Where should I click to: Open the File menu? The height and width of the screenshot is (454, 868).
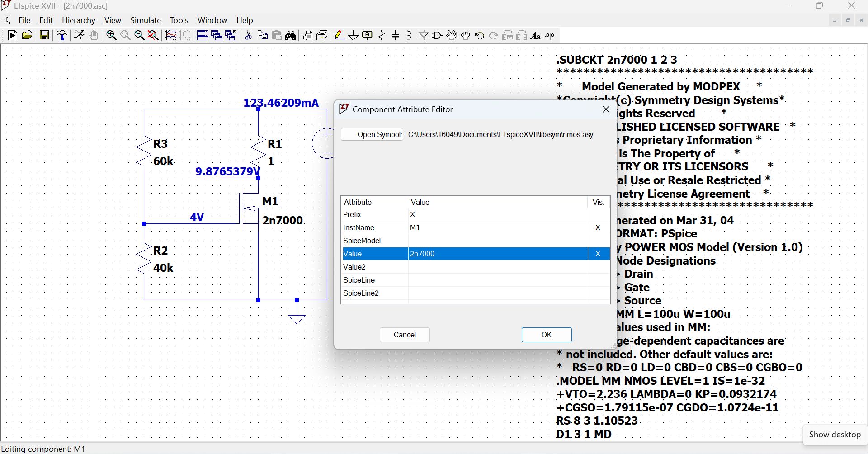[24, 20]
